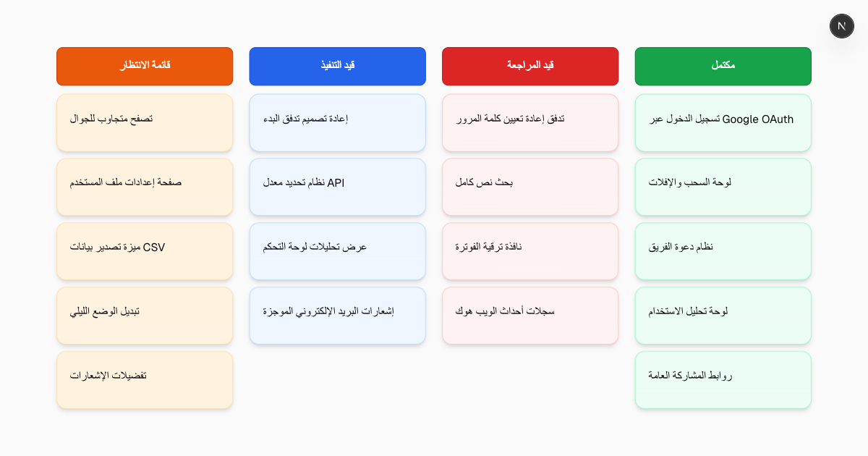Open the نافذة ترقية الفوترة card
868x456 pixels.
pyautogui.click(x=530, y=251)
